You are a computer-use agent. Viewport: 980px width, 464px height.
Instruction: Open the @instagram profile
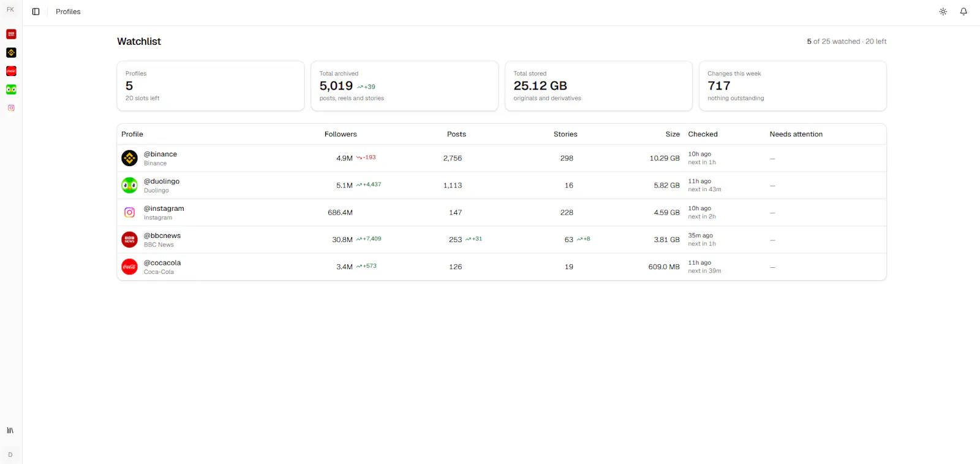coord(164,208)
